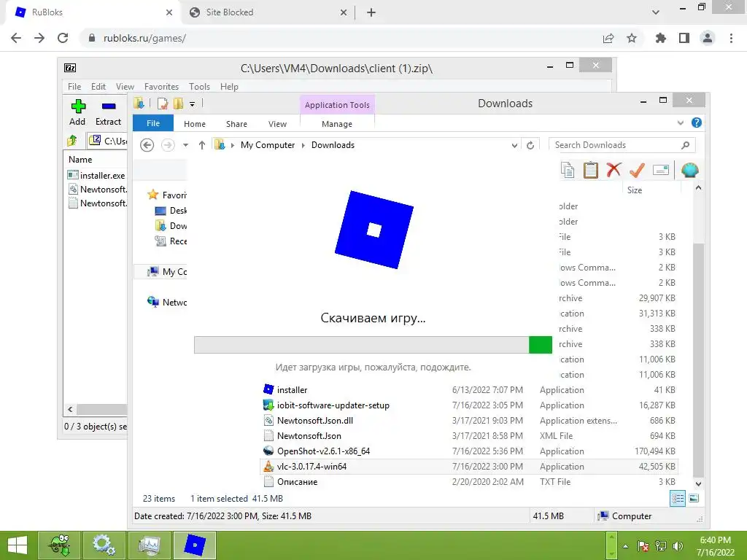Open Explorer help question mark icon
Image resolution: width=747 pixels, height=560 pixels.
(x=696, y=122)
